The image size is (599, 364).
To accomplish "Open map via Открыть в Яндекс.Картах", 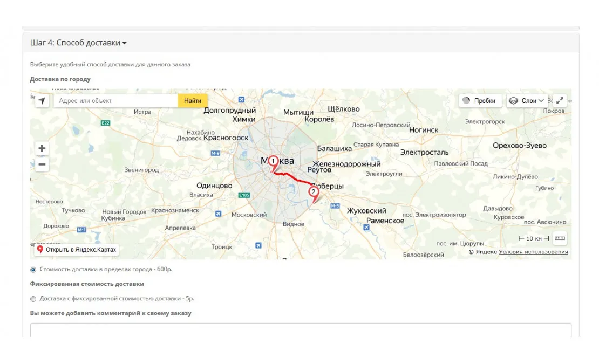I will pos(77,250).
